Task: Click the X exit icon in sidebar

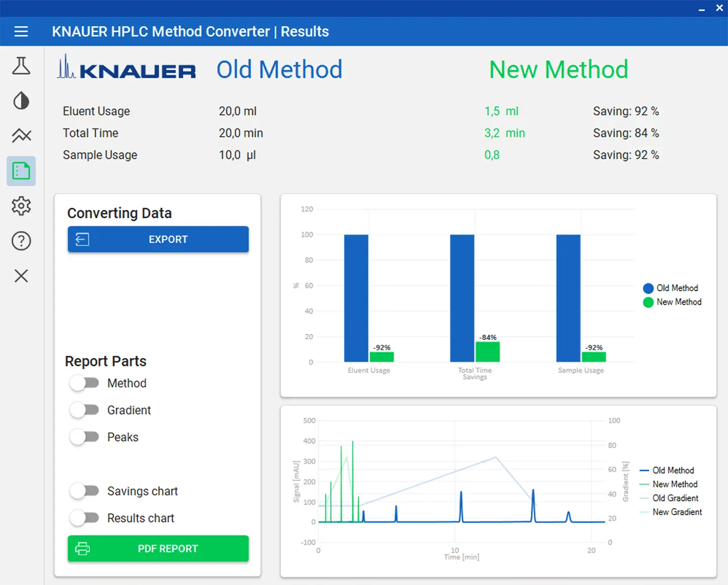Action: click(x=21, y=276)
